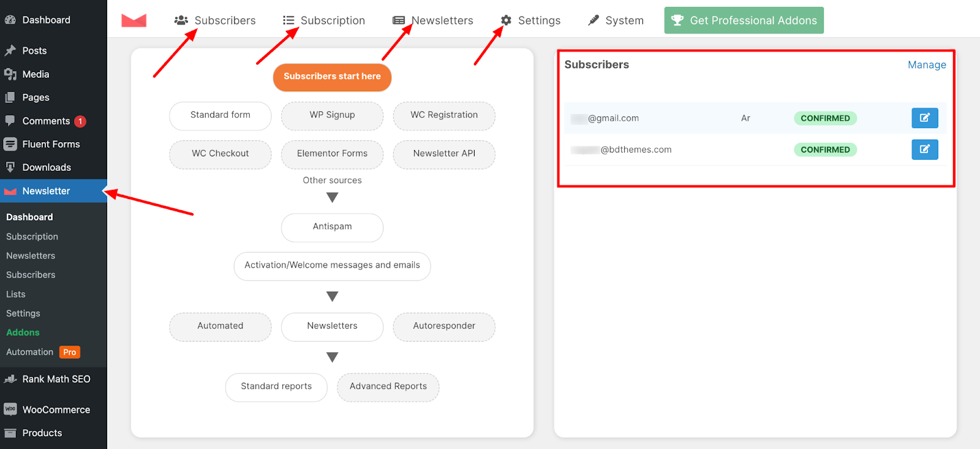Click the trophy icon on the Get Professional Addons button
Screen dimensions: 980x449
[677, 20]
